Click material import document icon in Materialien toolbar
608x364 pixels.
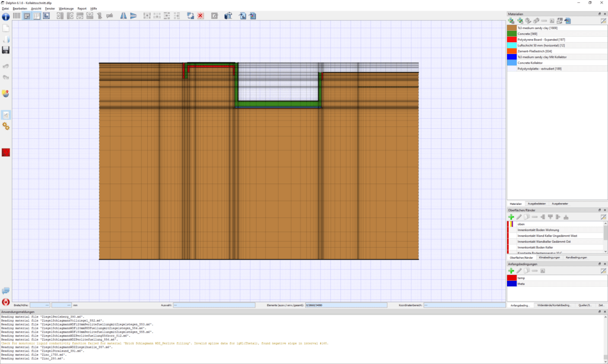(x=568, y=21)
